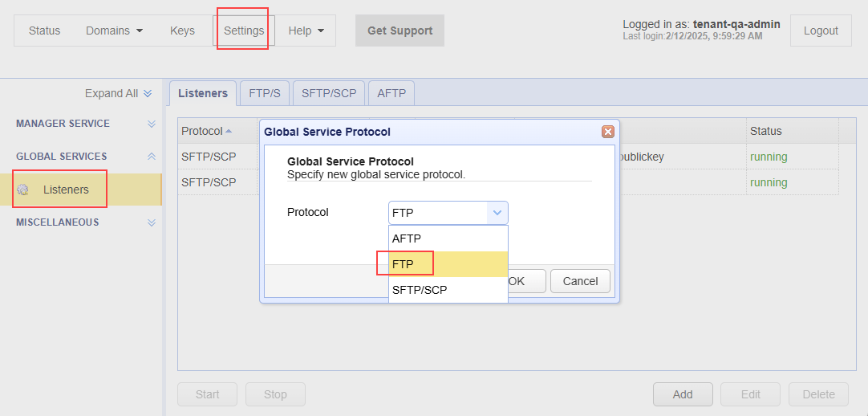Open the Domains dropdown menu
This screenshot has height=416, width=868.
[114, 31]
